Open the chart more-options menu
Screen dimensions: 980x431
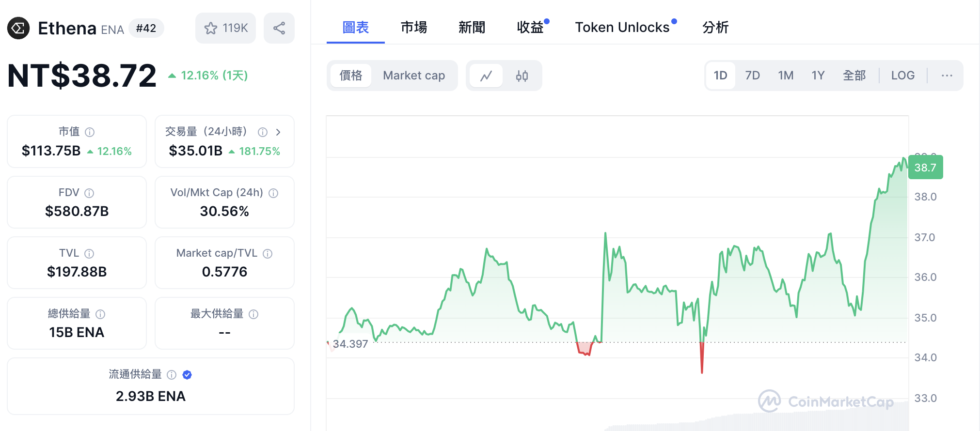click(x=946, y=76)
